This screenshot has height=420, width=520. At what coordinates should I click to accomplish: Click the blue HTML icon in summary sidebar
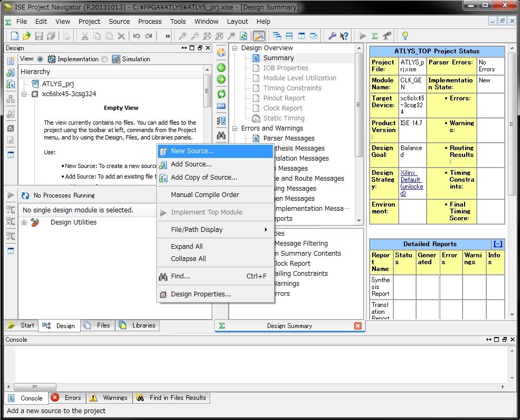221,106
